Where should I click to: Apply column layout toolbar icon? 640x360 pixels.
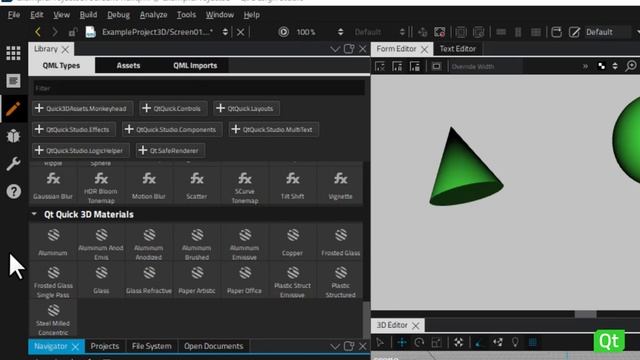point(518,32)
